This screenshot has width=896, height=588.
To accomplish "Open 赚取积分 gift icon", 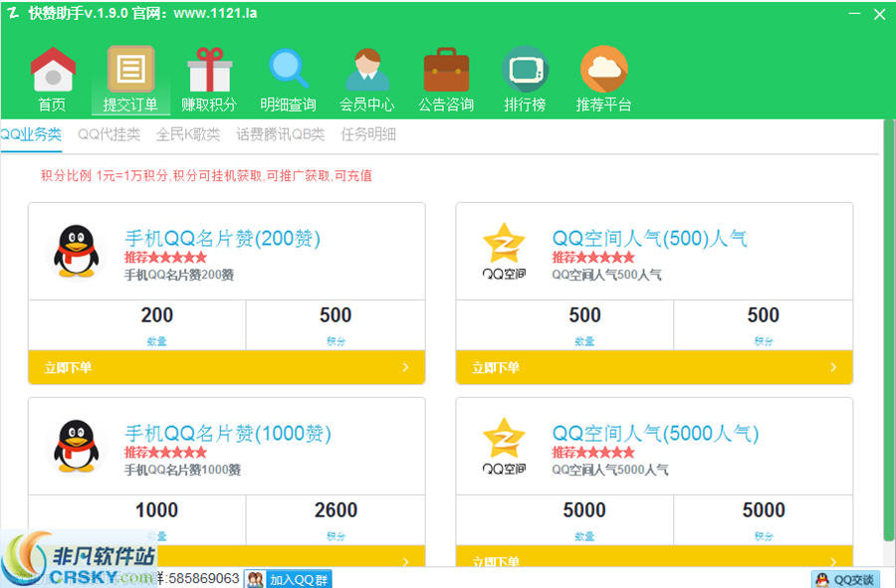I will point(210,70).
